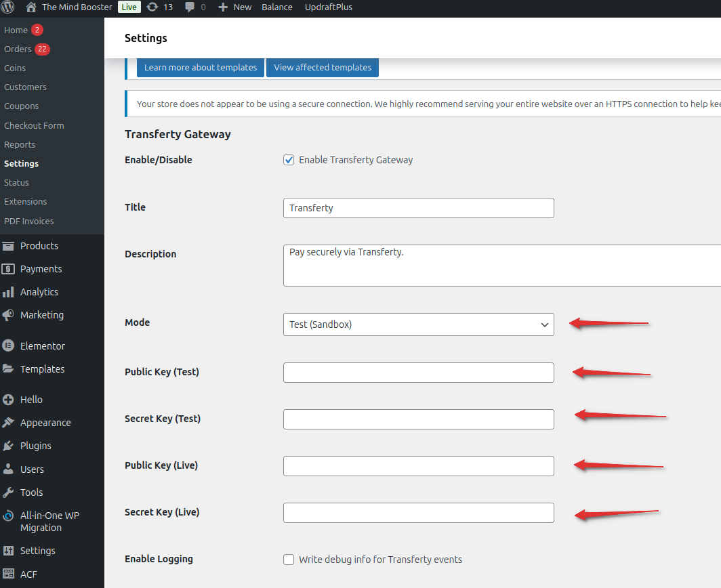Screen dimensions: 721x588
Task: Open Reports in sidebar
Action: coord(20,144)
